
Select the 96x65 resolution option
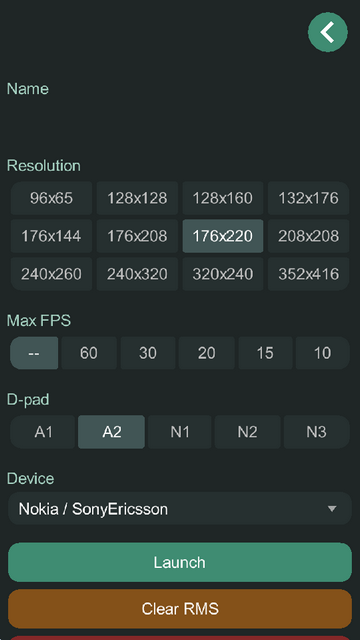[51, 198]
